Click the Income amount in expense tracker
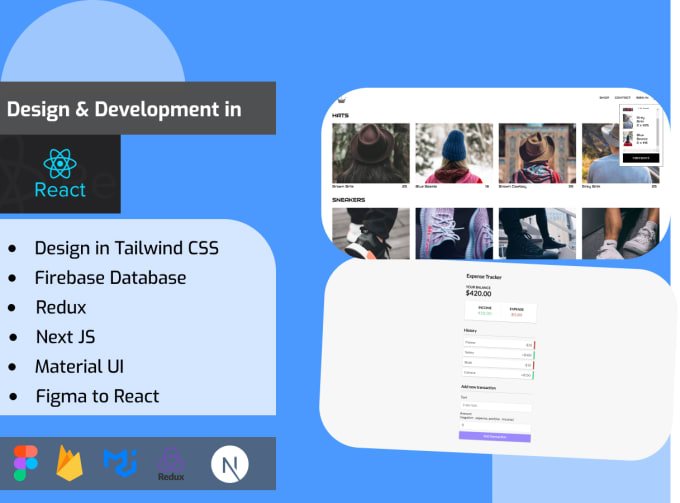The width and height of the screenshot is (680, 503). pos(484,313)
